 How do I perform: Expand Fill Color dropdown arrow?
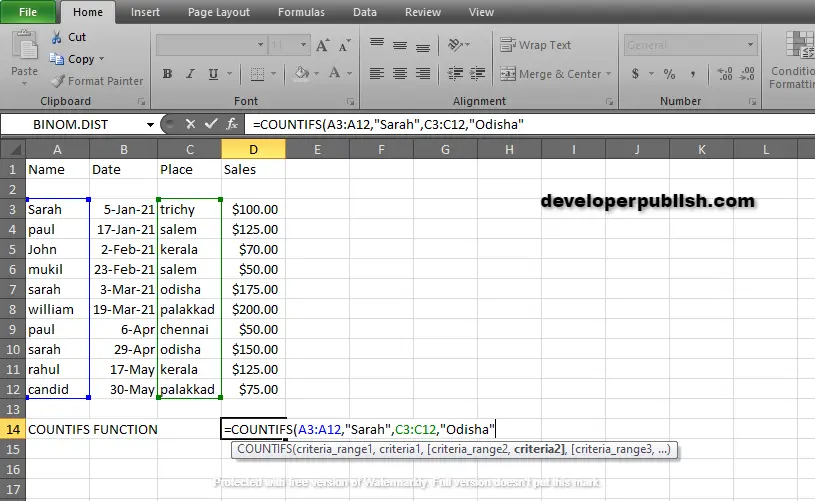coord(316,74)
